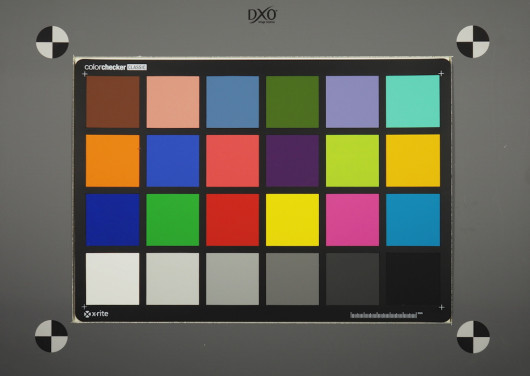Select the pure red patch

point(233,220)
